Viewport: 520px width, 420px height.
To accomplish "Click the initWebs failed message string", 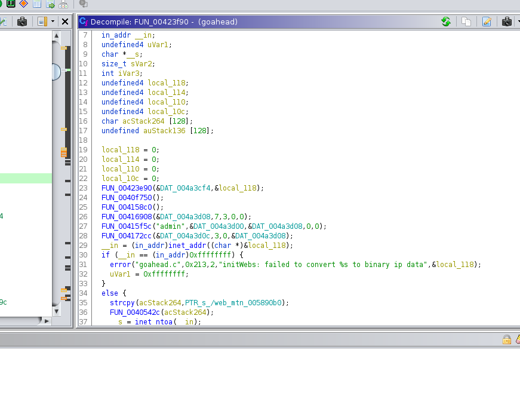I will [x=323, y=265].
